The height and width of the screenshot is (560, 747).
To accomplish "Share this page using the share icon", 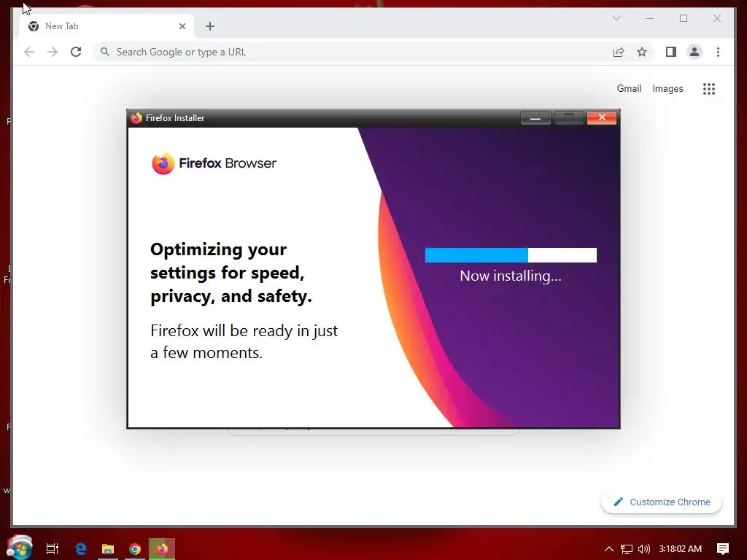I will pos(619,52).
